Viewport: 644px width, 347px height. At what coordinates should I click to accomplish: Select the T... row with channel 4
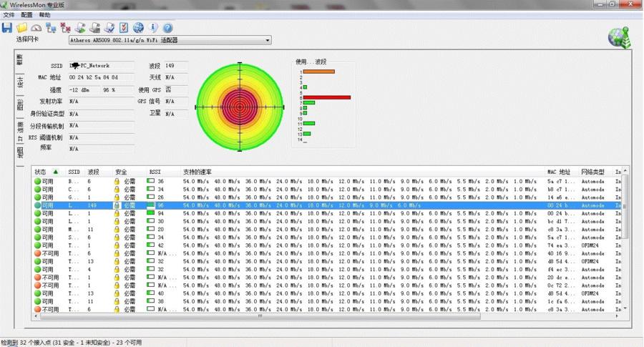(x=327, y=270)
